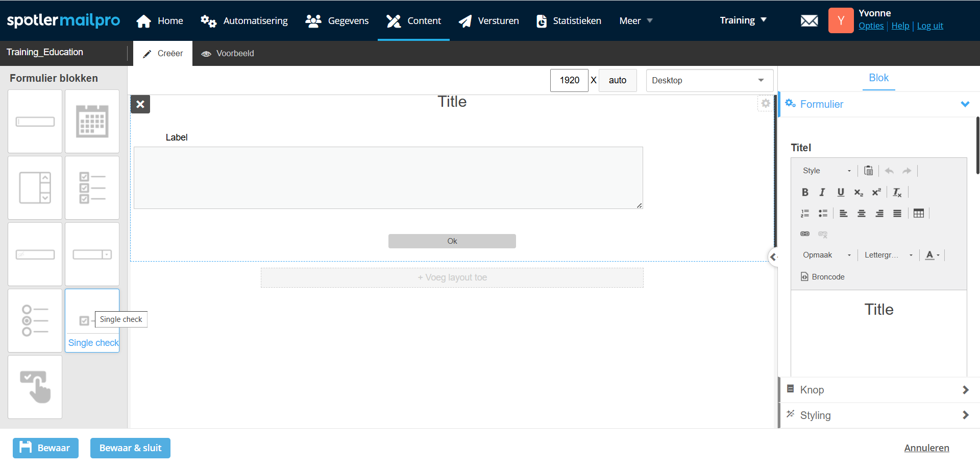Apply italic formatting in Titel editor
This screenshot has width=980, height=466.
(x=822, y=192)
